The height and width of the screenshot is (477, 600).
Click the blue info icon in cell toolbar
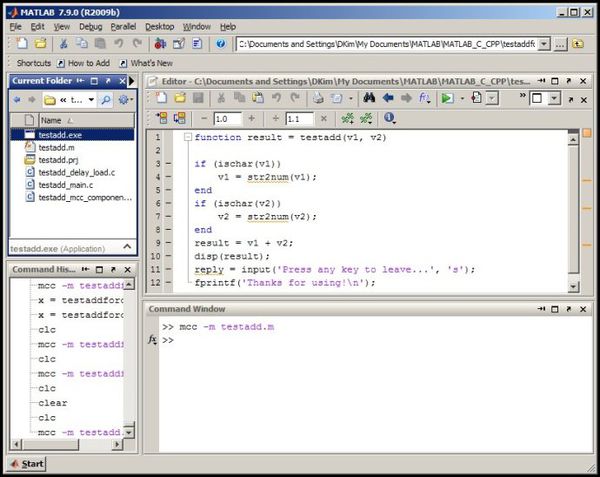point(390,118)
